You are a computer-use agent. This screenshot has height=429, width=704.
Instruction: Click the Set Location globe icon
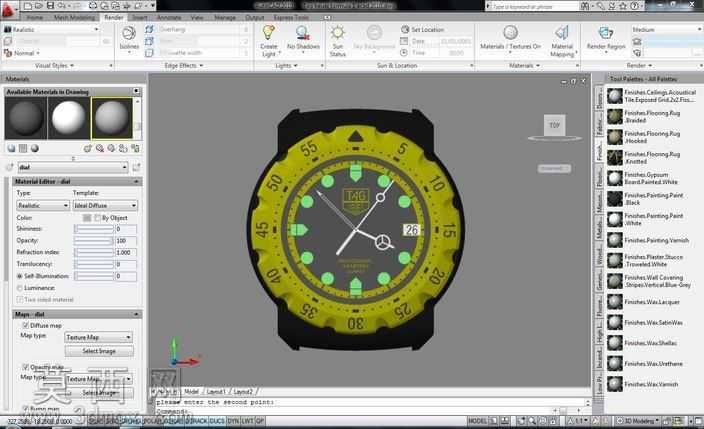pos(405,29)
